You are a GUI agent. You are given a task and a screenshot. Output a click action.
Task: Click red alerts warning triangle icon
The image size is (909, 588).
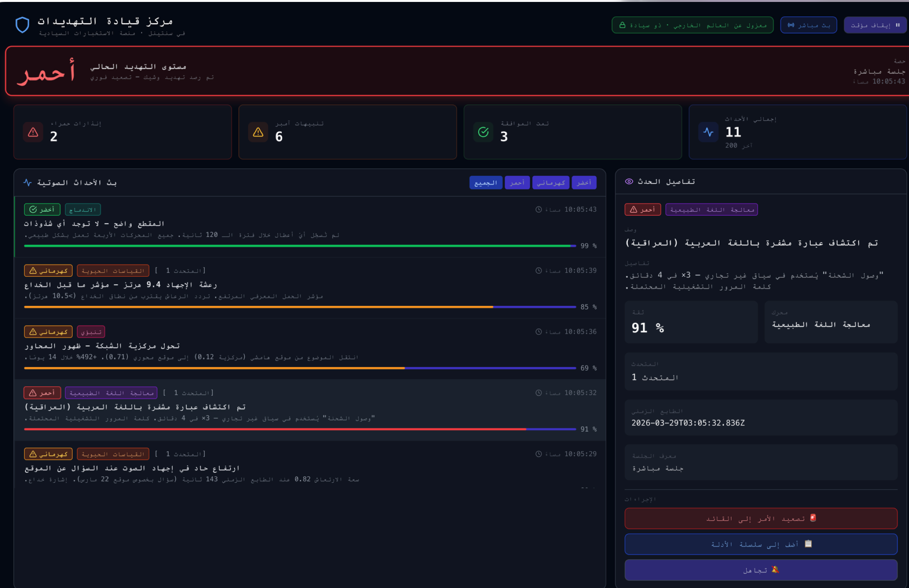coord(33,132)
